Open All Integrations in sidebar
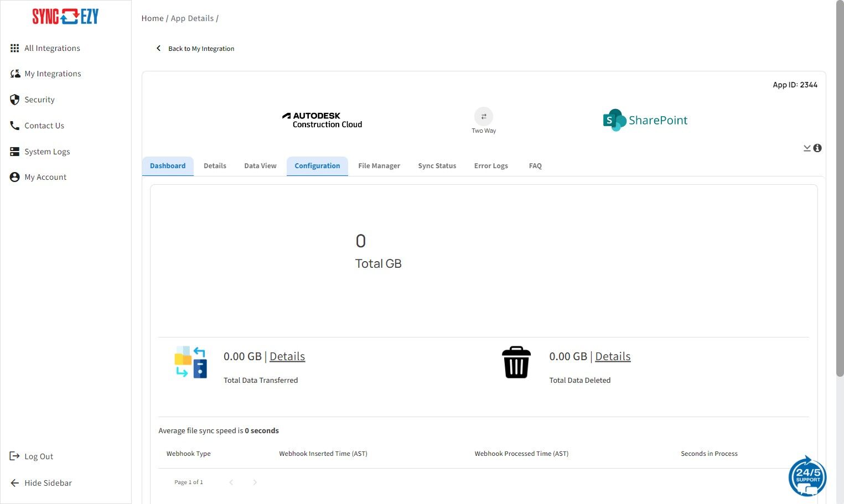Image resolution: width=844 pixels, height=504 pixels. click(52, 48)
